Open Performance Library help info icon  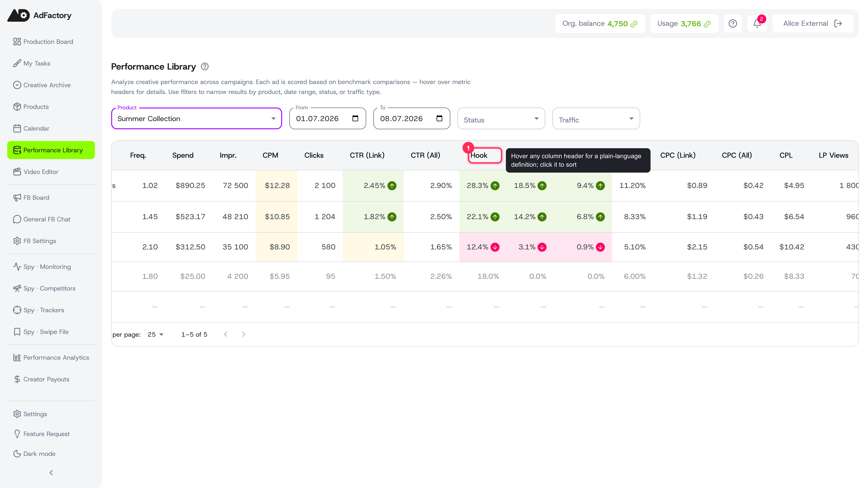point(205,67)
